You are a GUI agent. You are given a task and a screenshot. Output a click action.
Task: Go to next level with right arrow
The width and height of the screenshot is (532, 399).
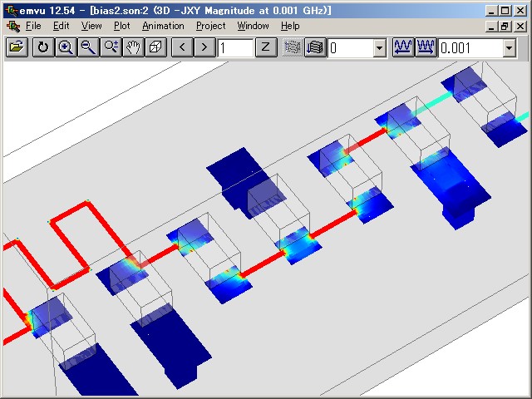tap(204, 47)
